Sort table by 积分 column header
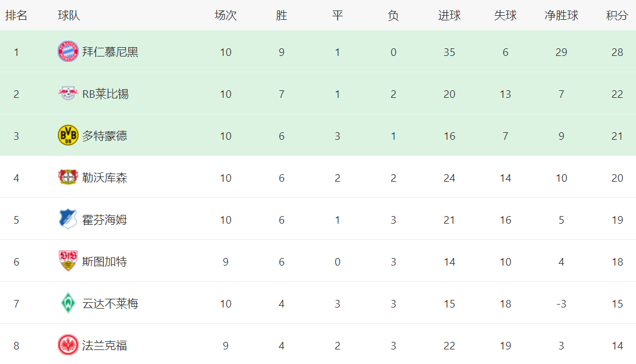Image resolution: width=636 pixels, height=364 pixels. pyautogui.click(x=617, y=16)
